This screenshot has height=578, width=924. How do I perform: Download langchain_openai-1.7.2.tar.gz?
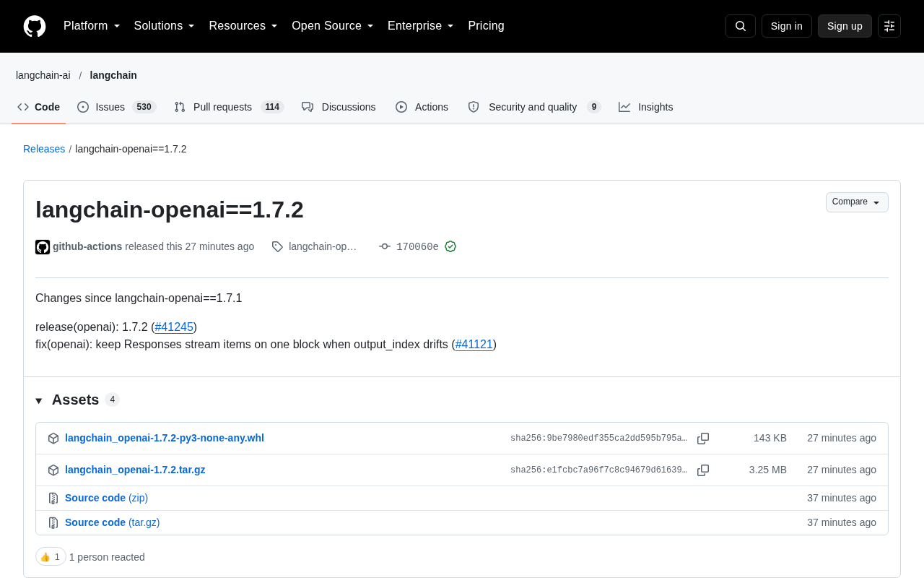click(x=135, y=470)
